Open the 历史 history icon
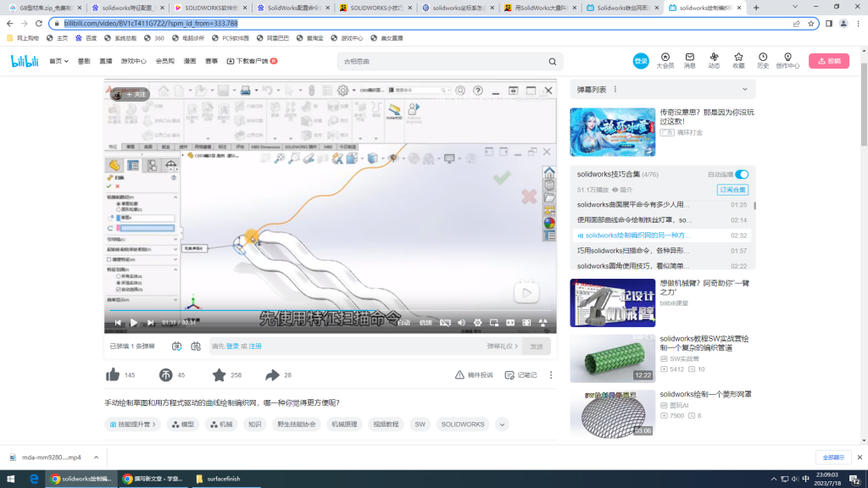The width and height of the screenshot is (868, 488). pyautogui.click(x=763, y=60)
